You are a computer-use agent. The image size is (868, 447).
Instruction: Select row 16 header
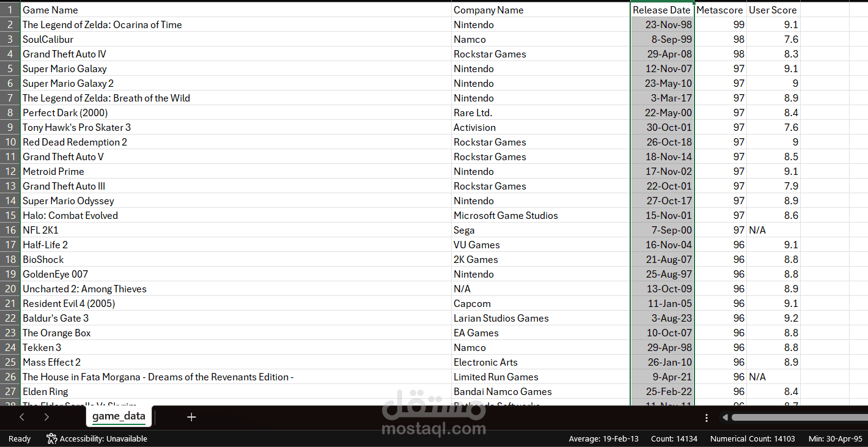[10, 230]
